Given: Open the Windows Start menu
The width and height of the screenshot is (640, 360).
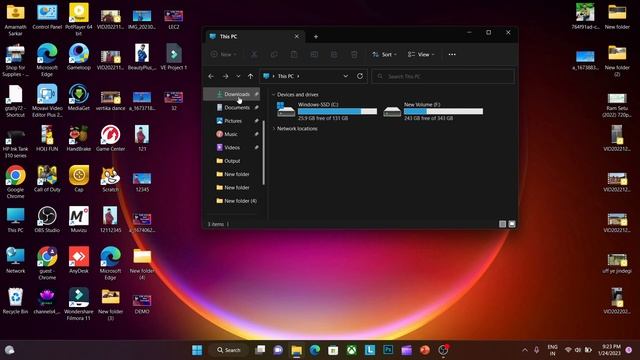Looking at the screenshot, I should [197, 350].
